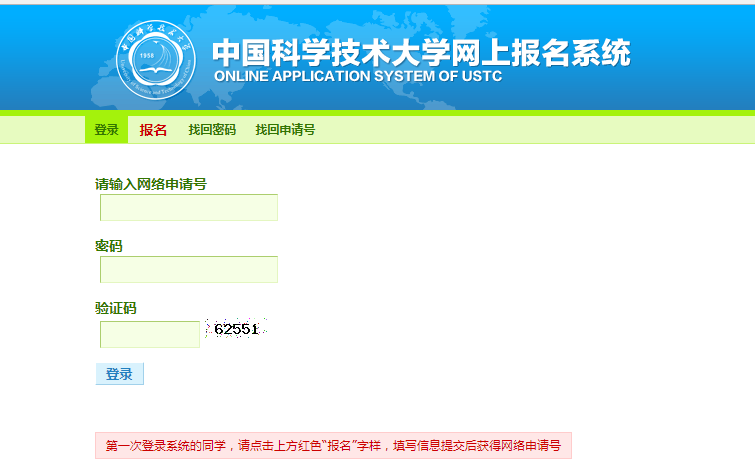Click the 密码 label text
Viewport: 755px width, 476px height.
tap(109, 246)
